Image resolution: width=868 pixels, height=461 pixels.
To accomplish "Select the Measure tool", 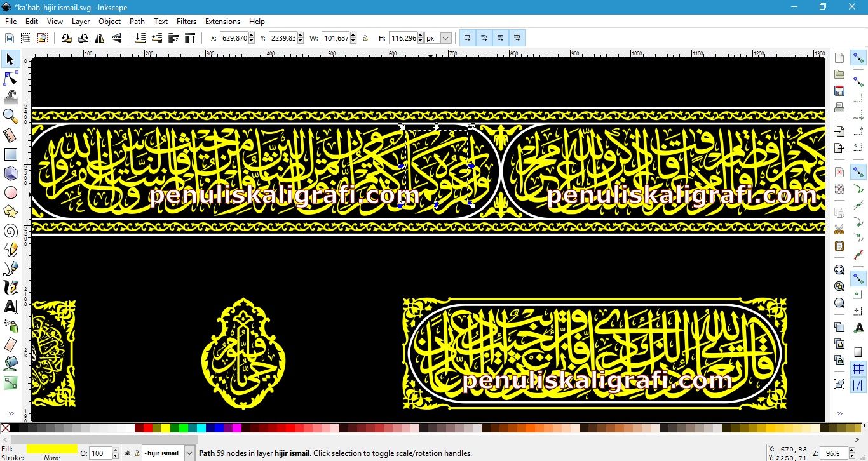I will (x=10, y=135).
